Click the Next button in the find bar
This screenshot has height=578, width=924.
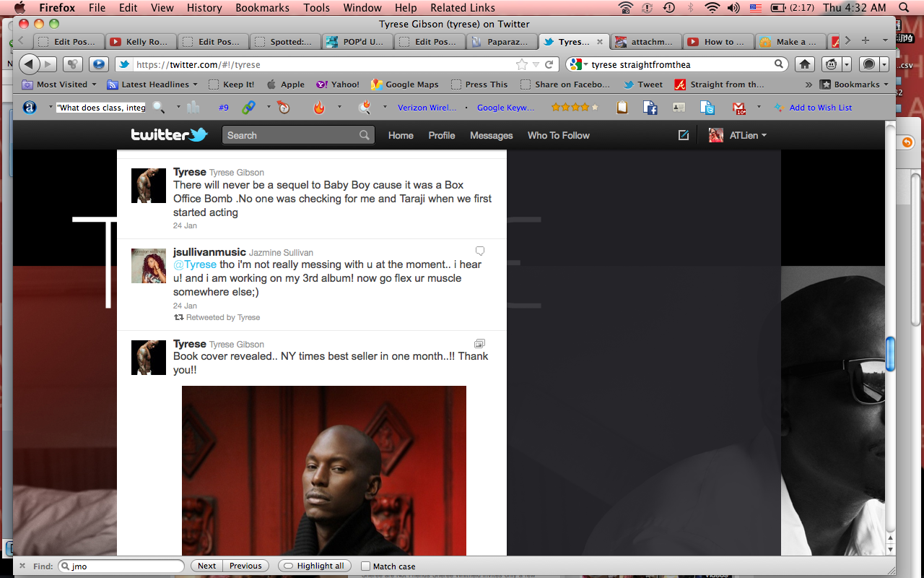(206, 566)
